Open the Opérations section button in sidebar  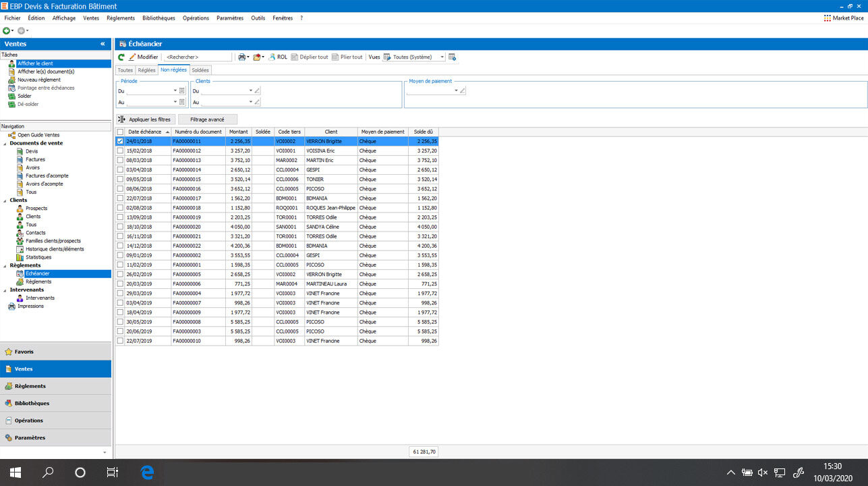(x=55, y=421)
